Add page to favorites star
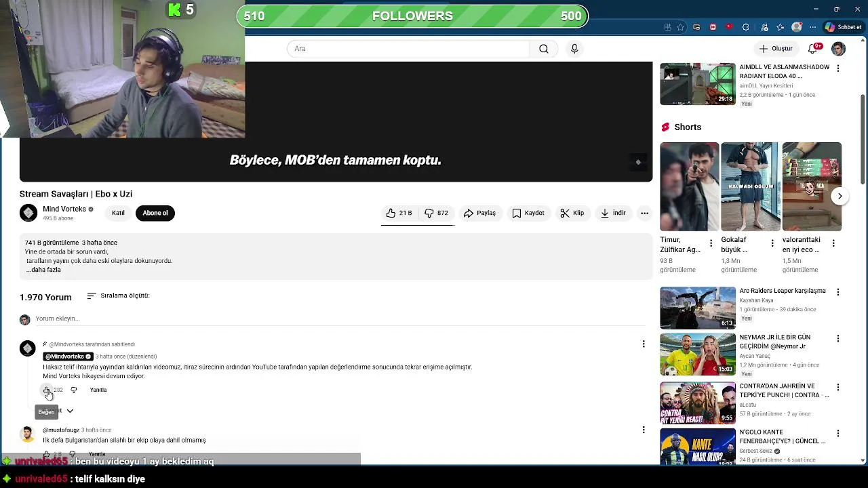The width and height of the screenshot is (868, 488). click(x=681, y=27)
